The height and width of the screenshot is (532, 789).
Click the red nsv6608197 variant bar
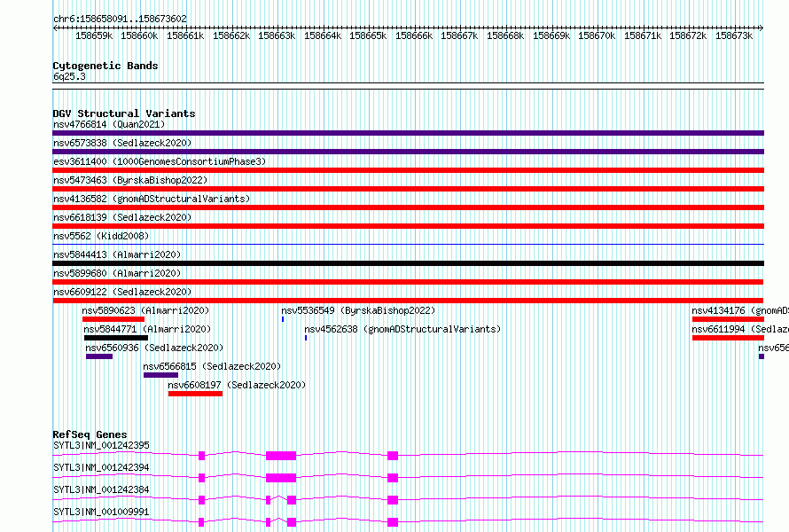(195, 394)
